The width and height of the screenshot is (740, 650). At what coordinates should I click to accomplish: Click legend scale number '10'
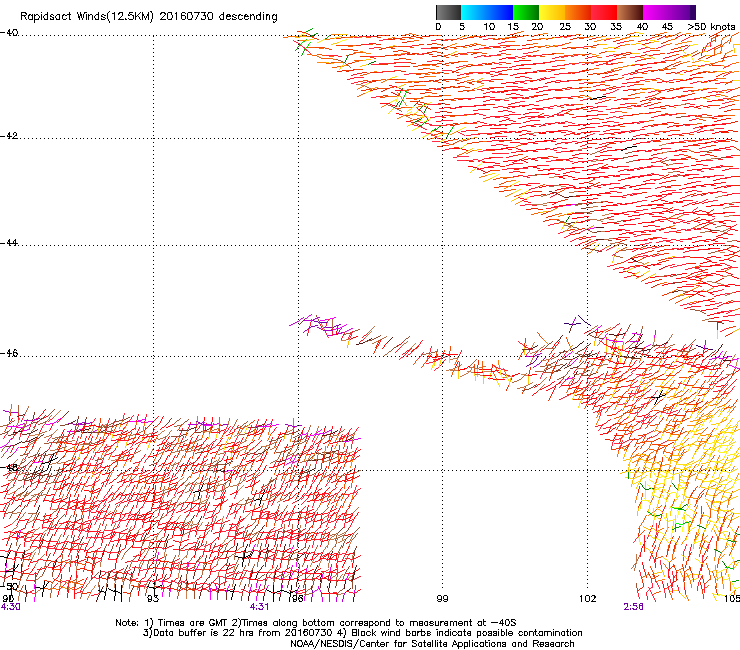[x=489, y=27]
